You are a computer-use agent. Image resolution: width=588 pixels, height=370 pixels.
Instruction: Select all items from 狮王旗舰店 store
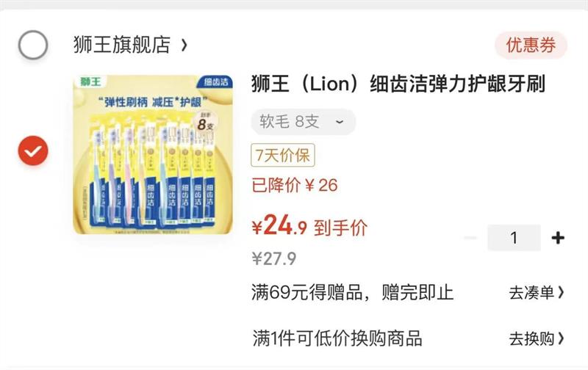coord(33,45)
